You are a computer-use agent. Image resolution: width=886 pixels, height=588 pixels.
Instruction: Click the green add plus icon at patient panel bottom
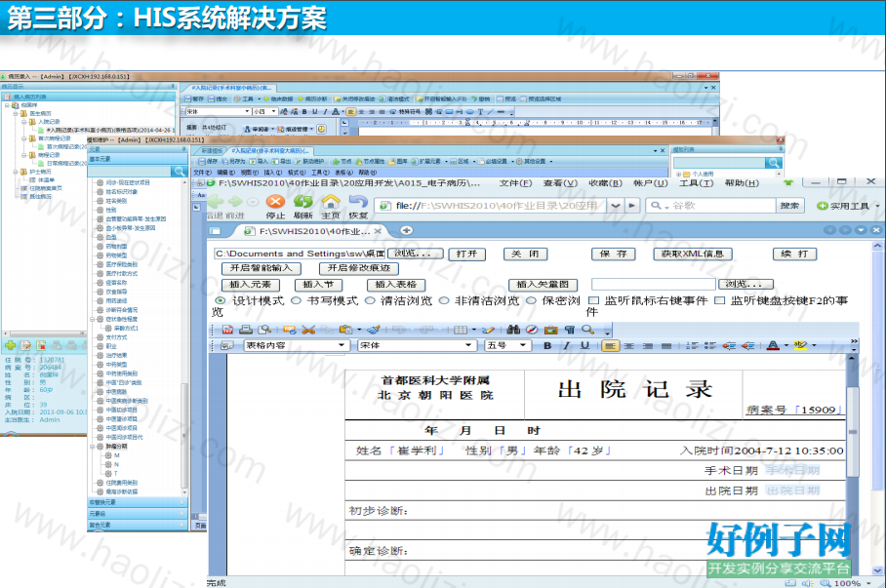click(x=10, y=345)
